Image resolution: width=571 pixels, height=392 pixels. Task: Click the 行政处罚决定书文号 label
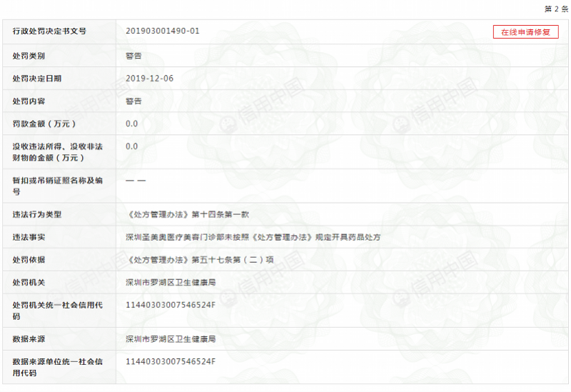49,31
